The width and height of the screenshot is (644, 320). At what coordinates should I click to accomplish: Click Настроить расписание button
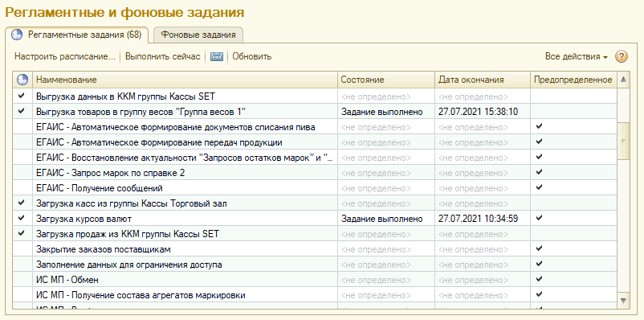coord(65,57)
